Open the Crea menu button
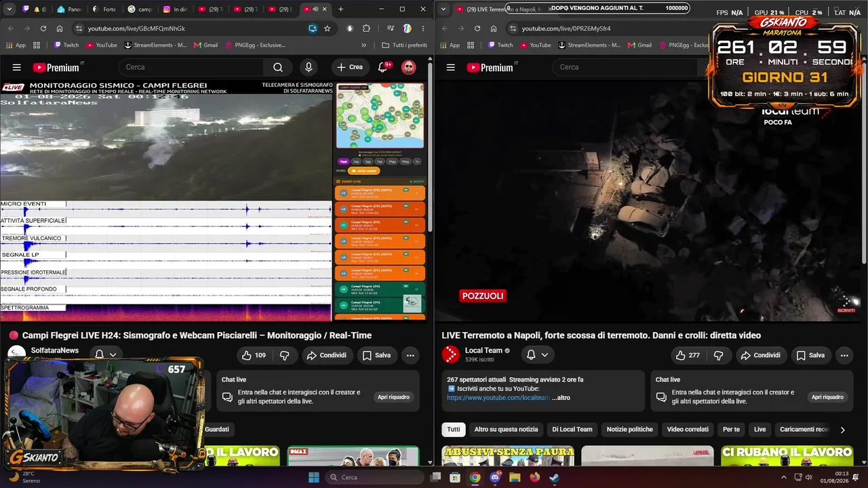This screenshot has width=868, height=488. coord(350,67)
